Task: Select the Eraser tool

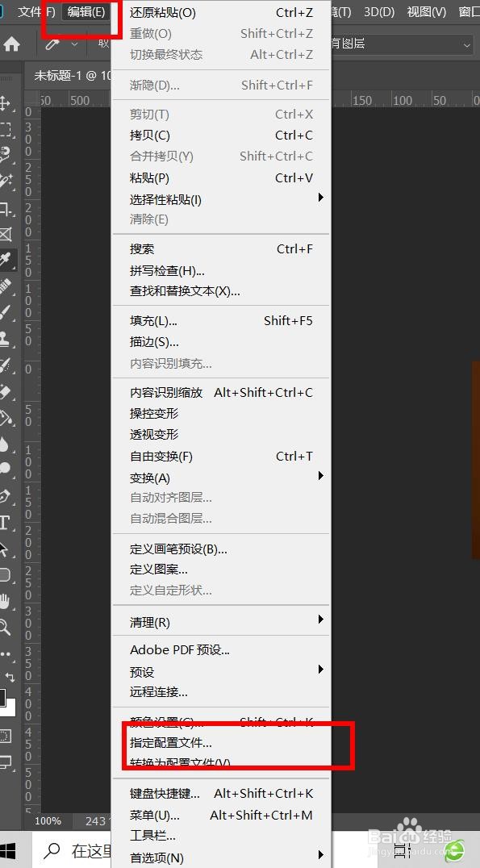Action: tap(5, 391)
